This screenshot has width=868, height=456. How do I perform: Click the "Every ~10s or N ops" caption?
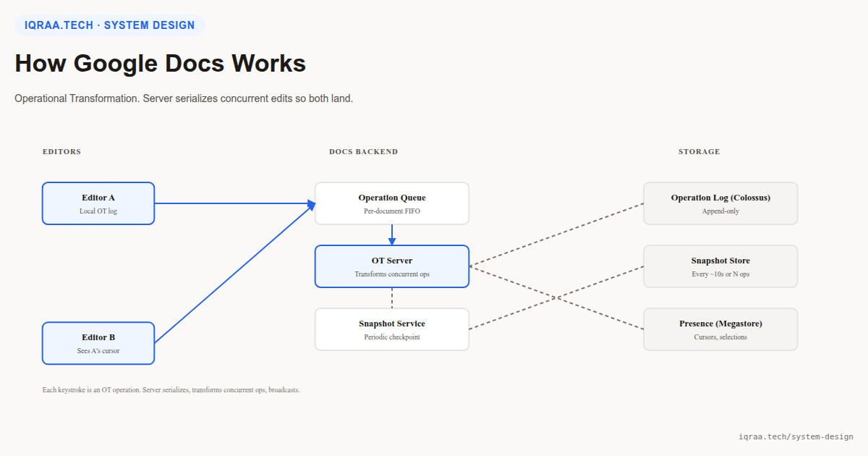720,274
